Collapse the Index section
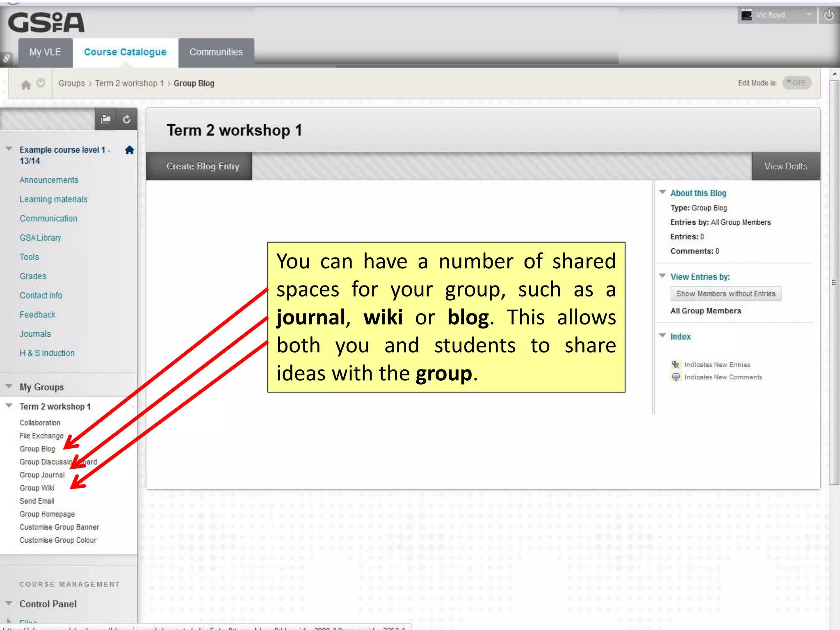The height and width of the screenshot is (630, 840). click(662, 336)
